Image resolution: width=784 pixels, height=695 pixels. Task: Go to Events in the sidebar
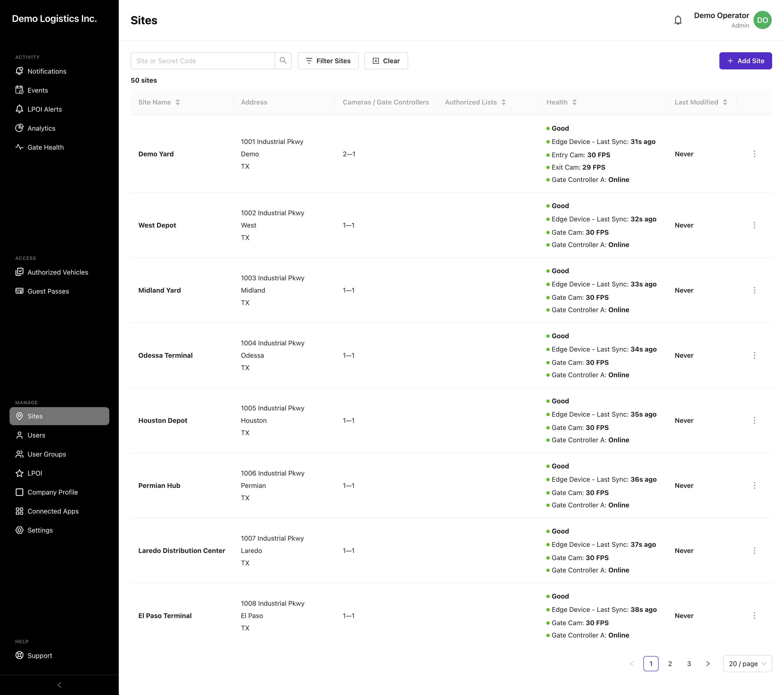(x=59, y=90)
